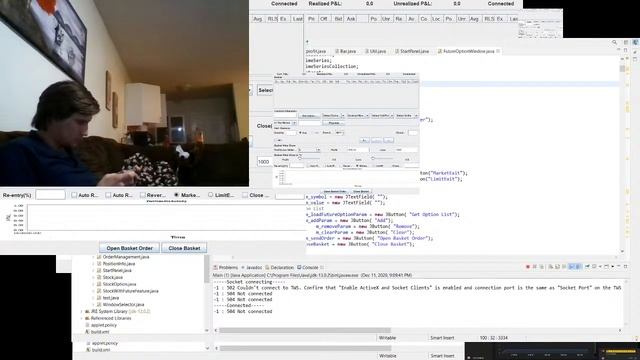Enable the second Auto R... checkbox
This screenshot has width=640, height=360.
click(x=108, y=195)
